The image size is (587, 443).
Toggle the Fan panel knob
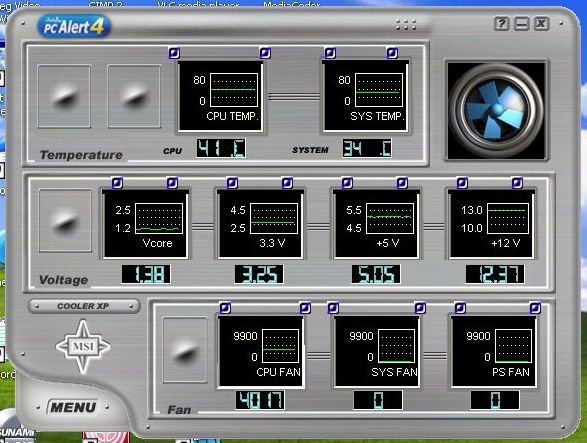(185, 350)
